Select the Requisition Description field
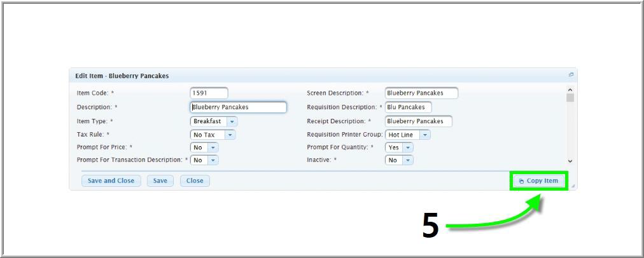Image resolution: width=644 pixels, height=258 pixels. click(408, 107)
